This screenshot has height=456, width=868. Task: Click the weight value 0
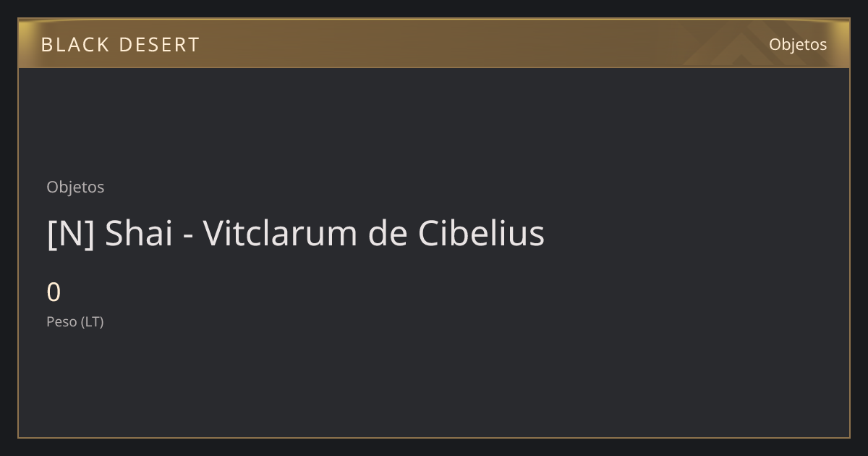tap(54, 292)
